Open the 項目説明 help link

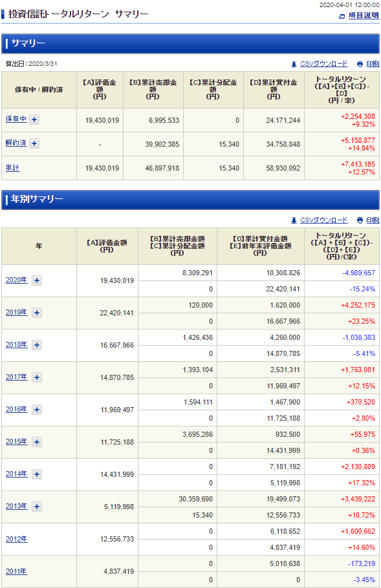(x=364, y=16)
